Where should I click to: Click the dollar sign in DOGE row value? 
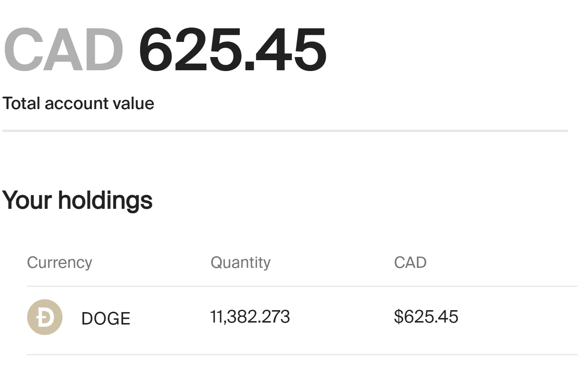point(398,317)
